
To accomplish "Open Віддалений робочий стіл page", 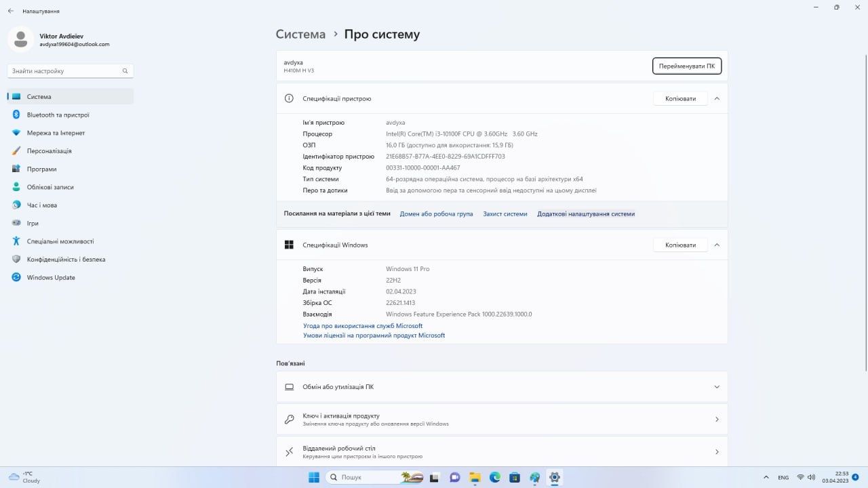I will tap(502, 451).
